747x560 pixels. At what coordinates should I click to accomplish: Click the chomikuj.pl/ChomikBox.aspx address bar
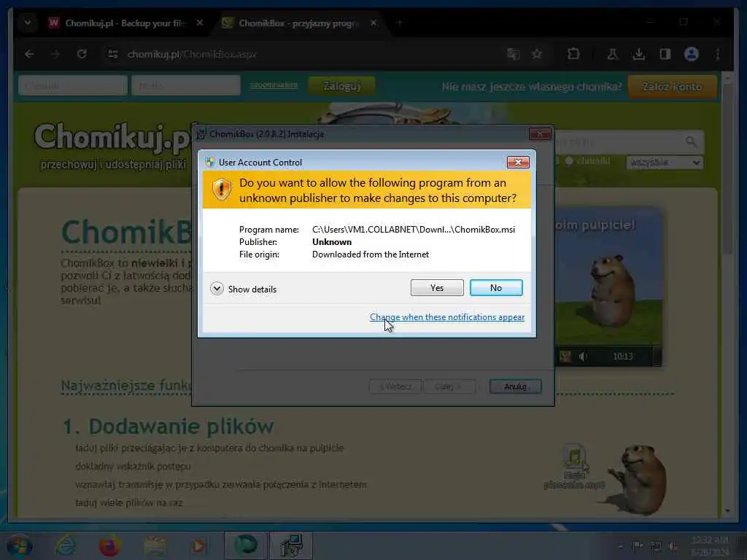192,54
